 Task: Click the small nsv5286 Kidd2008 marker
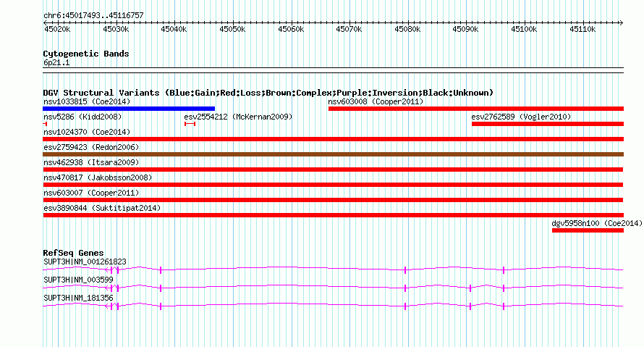[x=45, y=124]
